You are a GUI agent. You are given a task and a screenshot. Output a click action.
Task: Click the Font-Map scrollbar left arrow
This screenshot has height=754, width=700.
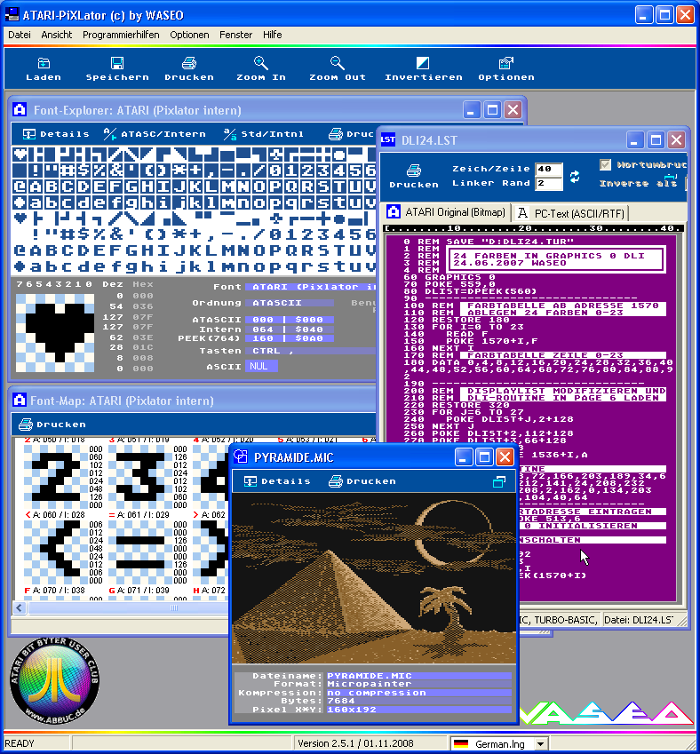pyautogui.click(x=20, y=607)
